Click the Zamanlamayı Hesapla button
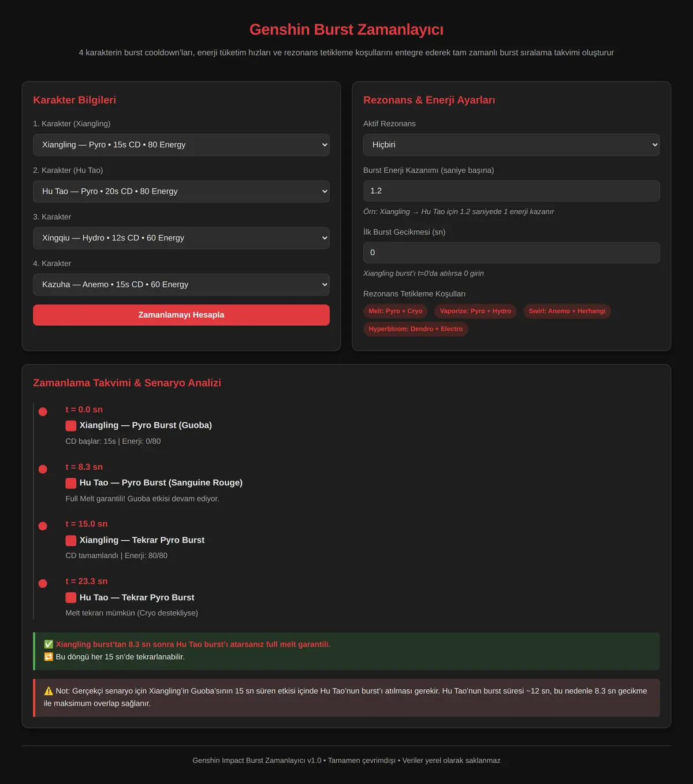Image resolution: width=693 pixels, height=784 pixels. click(181, 315)
